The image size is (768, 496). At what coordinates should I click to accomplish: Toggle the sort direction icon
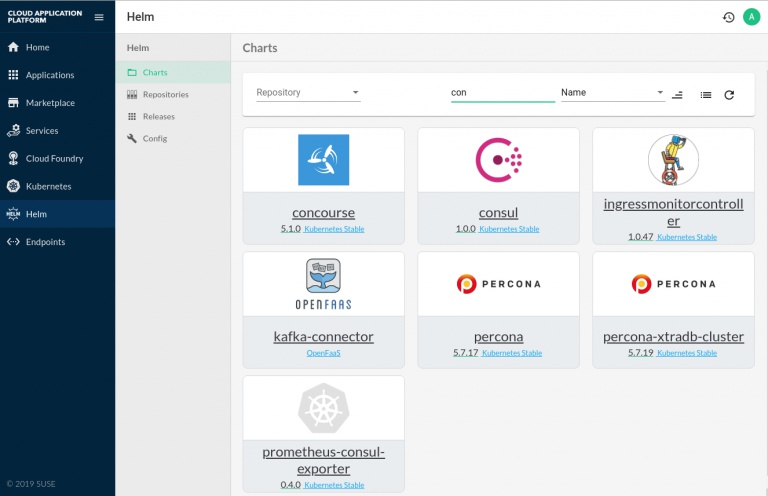677,94
